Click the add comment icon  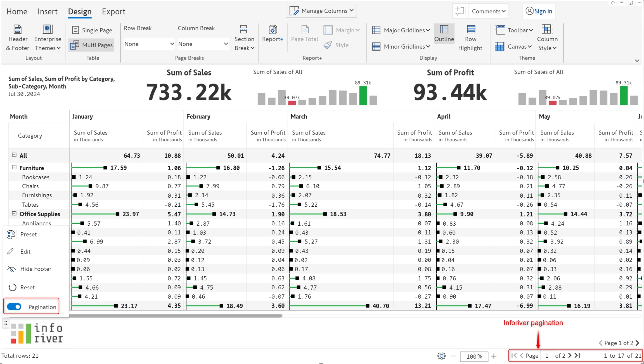(460, 11)
